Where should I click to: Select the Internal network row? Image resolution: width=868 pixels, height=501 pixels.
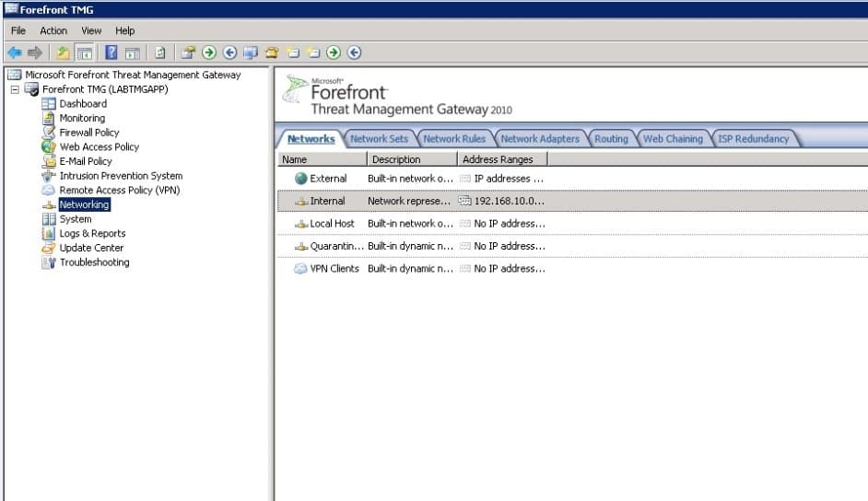tap(572, 201)
